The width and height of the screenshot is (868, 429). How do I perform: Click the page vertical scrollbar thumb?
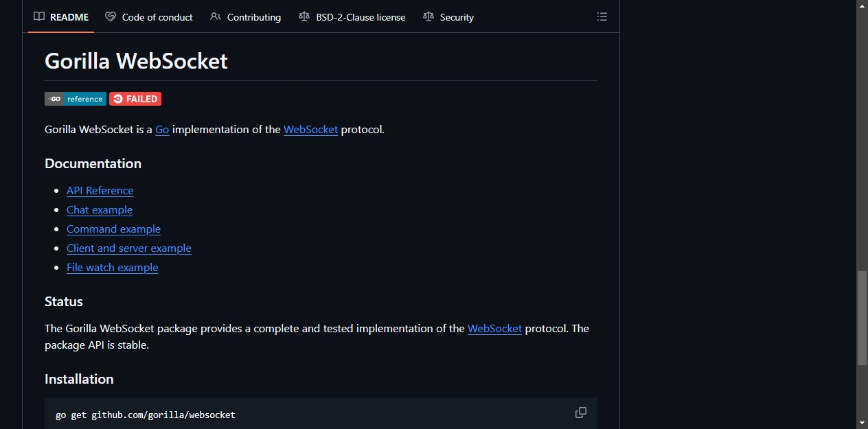click(862, 318)
